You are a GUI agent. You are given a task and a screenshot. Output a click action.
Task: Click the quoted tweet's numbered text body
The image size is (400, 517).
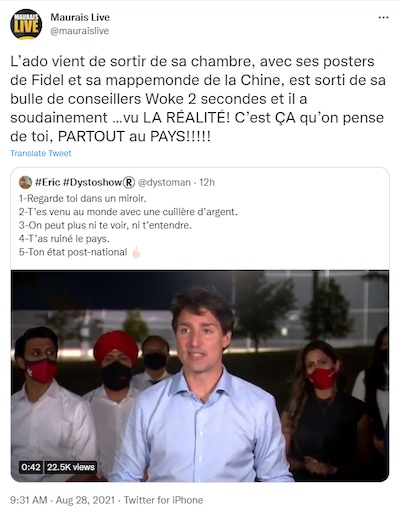coord(128,225)
